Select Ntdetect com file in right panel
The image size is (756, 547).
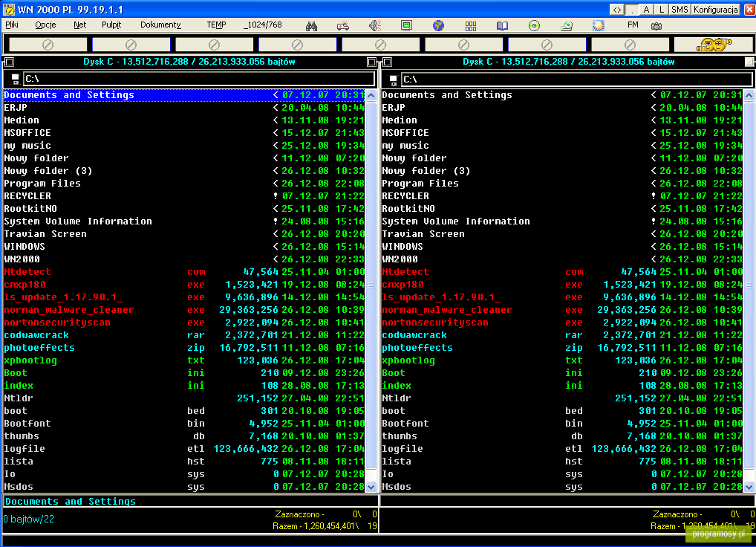562,271
